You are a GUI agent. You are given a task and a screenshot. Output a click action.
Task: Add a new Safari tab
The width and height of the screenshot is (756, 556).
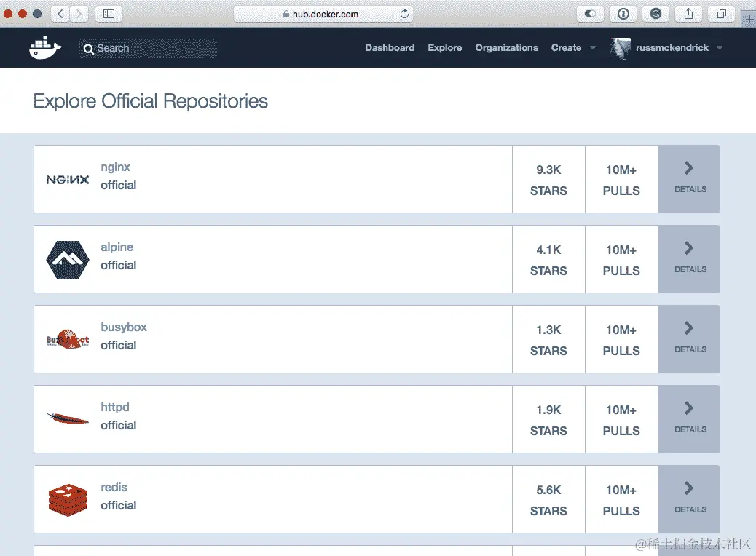coord(749,20)
